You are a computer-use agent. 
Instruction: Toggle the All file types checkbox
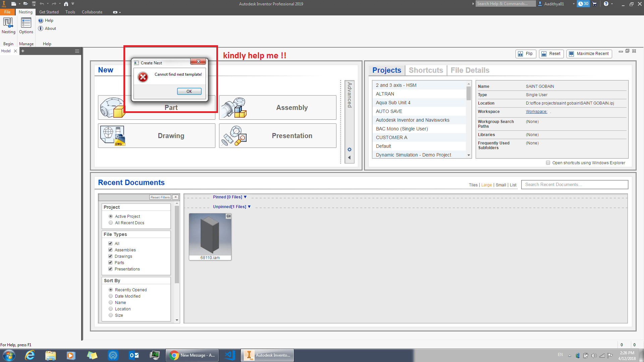click(110, 244)
